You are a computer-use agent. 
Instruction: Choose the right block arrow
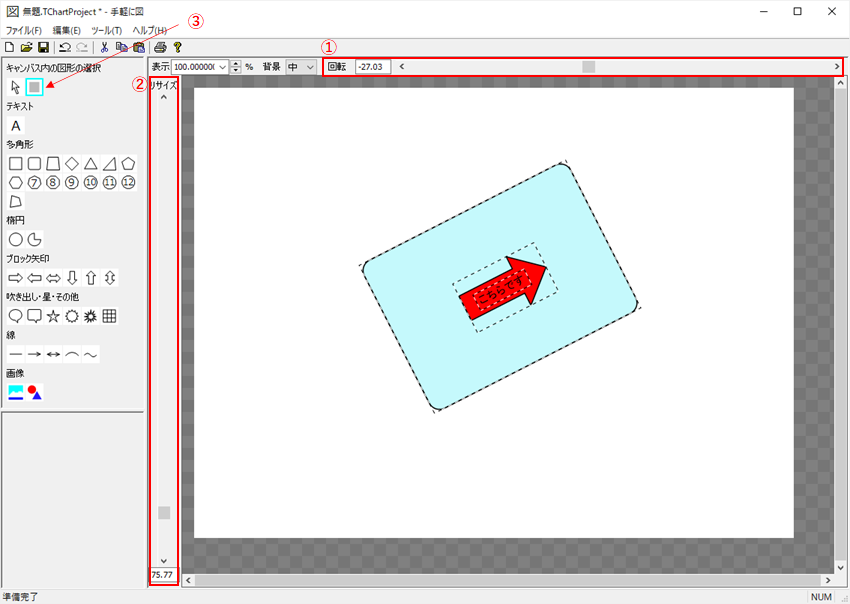pos(16,278)
